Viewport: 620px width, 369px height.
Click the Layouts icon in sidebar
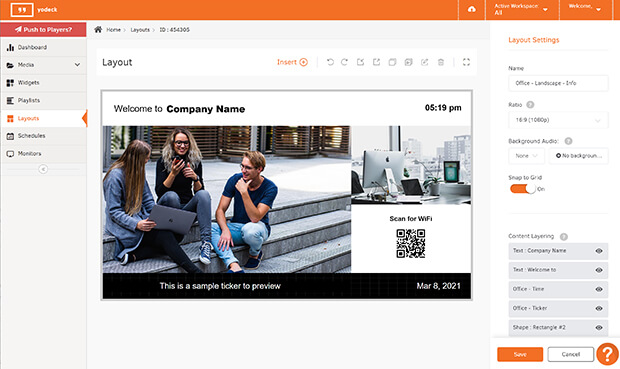coord(10,119)
